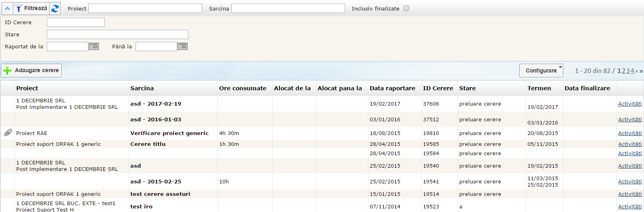Toggle the Inclusiv finalizate checkbox
The image size is (644, 212).
[x=406, y=8]
